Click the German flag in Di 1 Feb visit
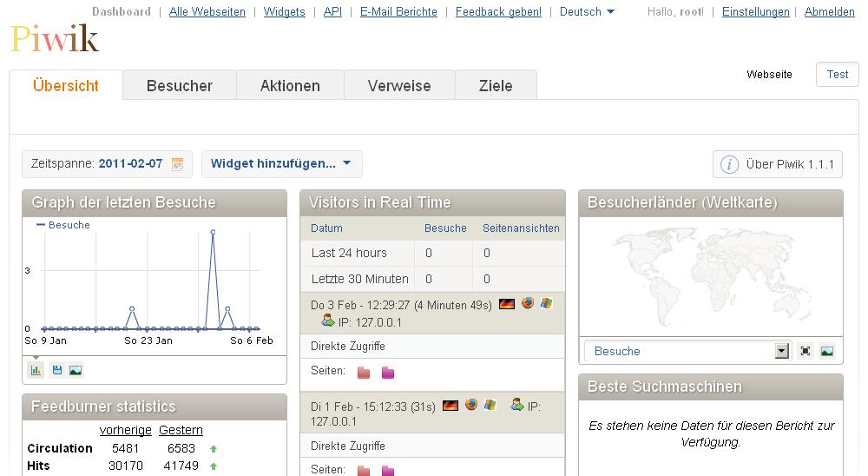Viewport: 868px width, 476px height. 450,407
